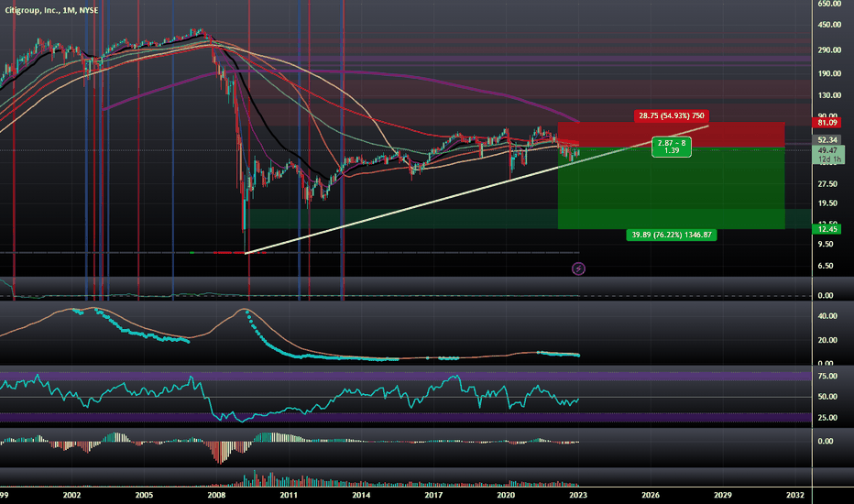This screenshot has width=854, height=504.
Task: Click year 2002 on the time axis
Action: (x=71, y=495)
